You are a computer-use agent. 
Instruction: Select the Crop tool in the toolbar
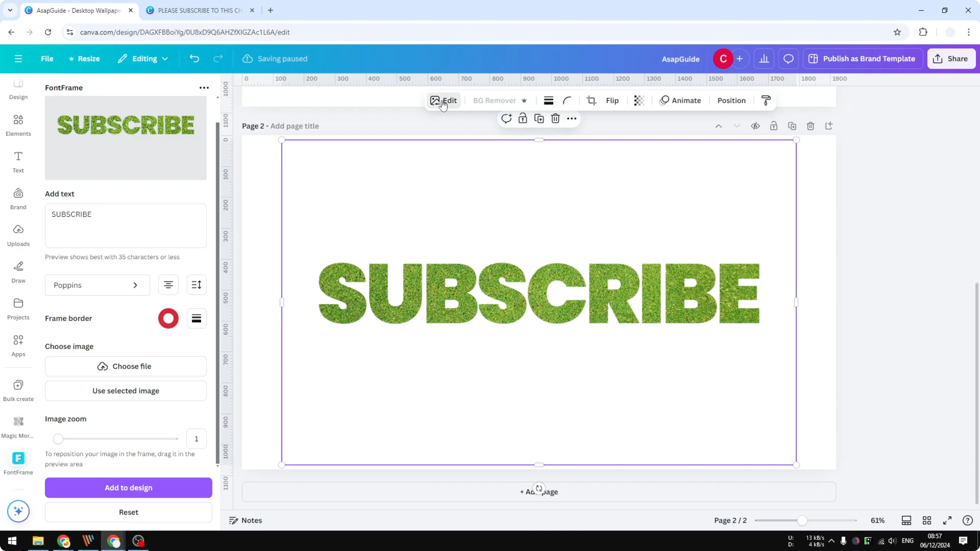tap(591, 100)
